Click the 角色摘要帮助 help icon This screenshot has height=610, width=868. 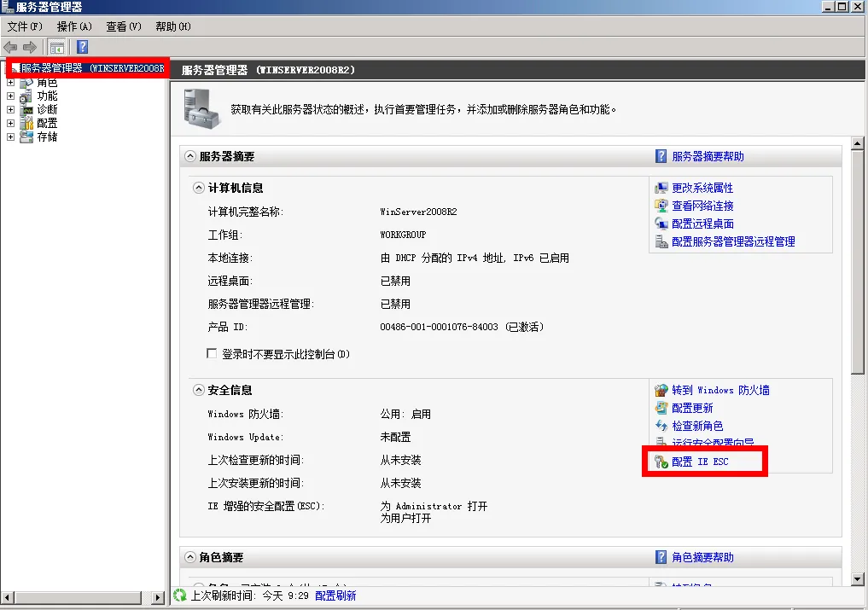pyautogui.click(x=661, y=557)
